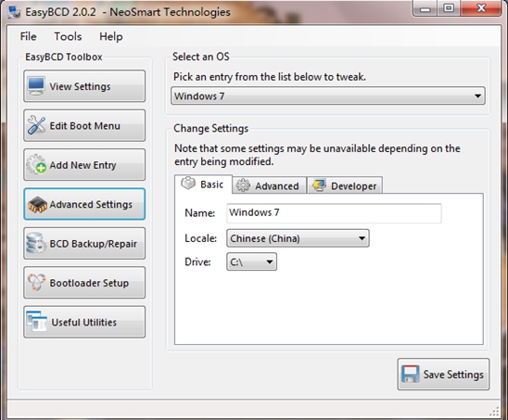Click Save Settings button

click(443, 374)
